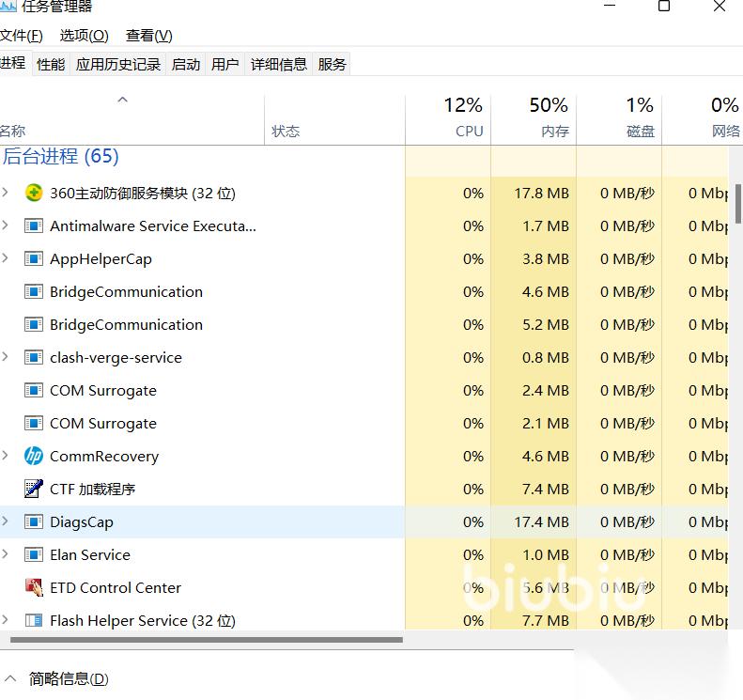Switch to the 性能 tab
The width and height of the screenshot is (743, 700).
pos(51,64)
